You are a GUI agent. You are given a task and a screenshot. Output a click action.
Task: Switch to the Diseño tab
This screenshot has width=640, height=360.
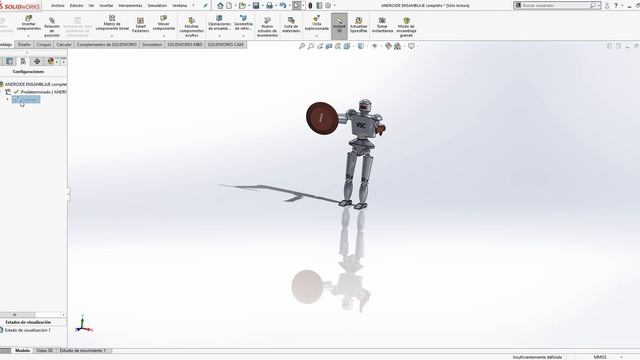tap(24, 44)
